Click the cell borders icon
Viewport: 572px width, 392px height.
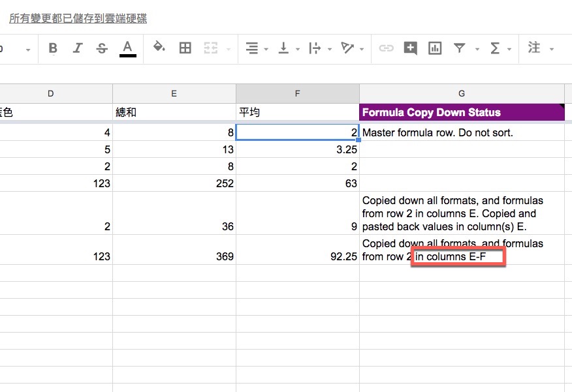185,48
